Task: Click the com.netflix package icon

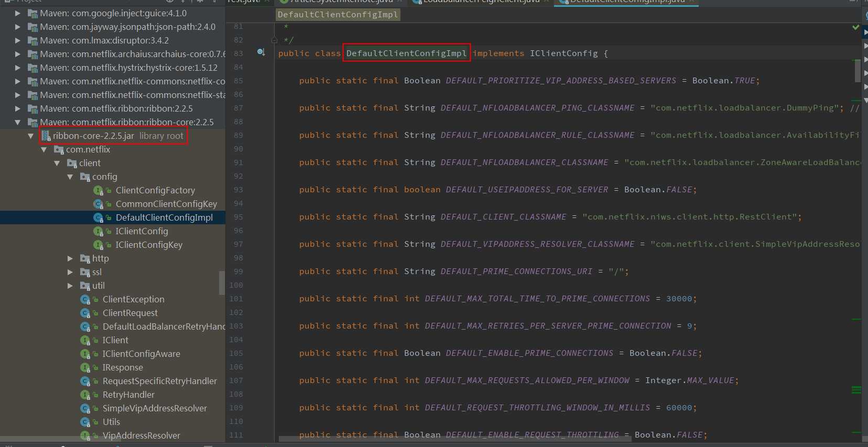Action: coord(59,149)
